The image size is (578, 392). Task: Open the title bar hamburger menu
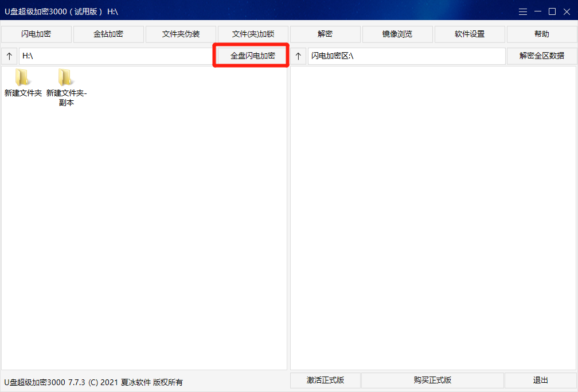(x=522, y=10)
